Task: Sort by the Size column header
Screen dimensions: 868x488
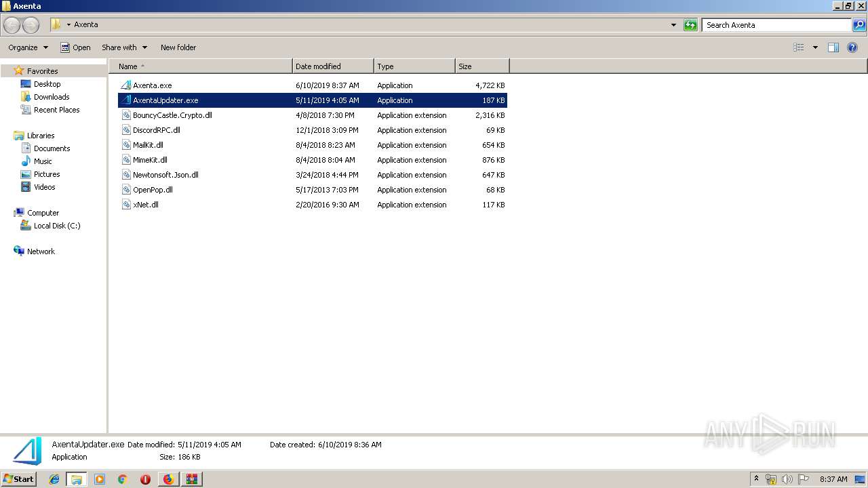Action: [482, 66]
